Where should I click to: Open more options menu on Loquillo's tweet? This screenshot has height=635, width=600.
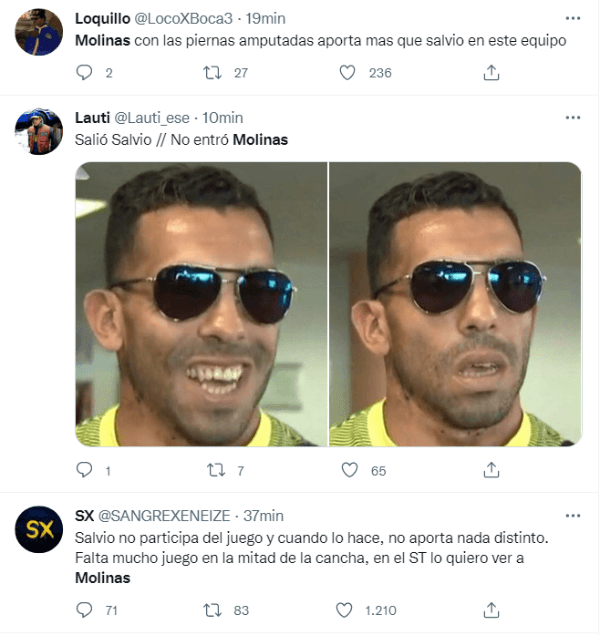[x=573, y=18]
